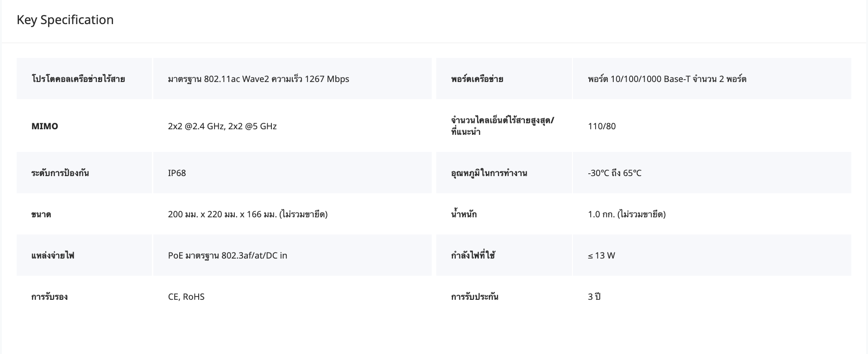Select the 10/100/1000 Base-T port value
The image size is (868, 354).
coord(667,79)
